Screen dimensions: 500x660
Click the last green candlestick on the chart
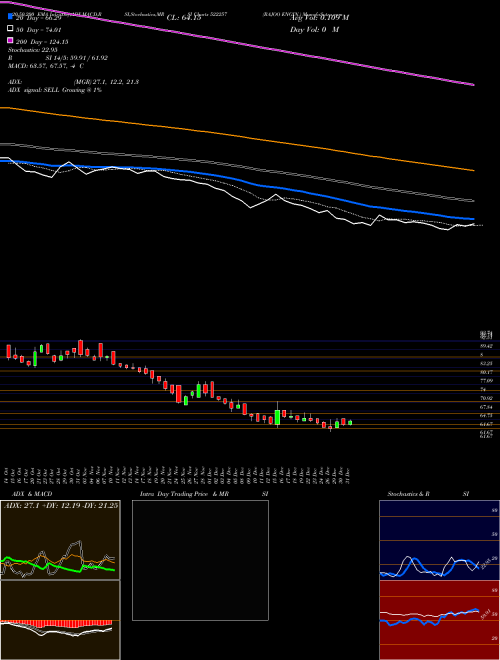point(350,423)
